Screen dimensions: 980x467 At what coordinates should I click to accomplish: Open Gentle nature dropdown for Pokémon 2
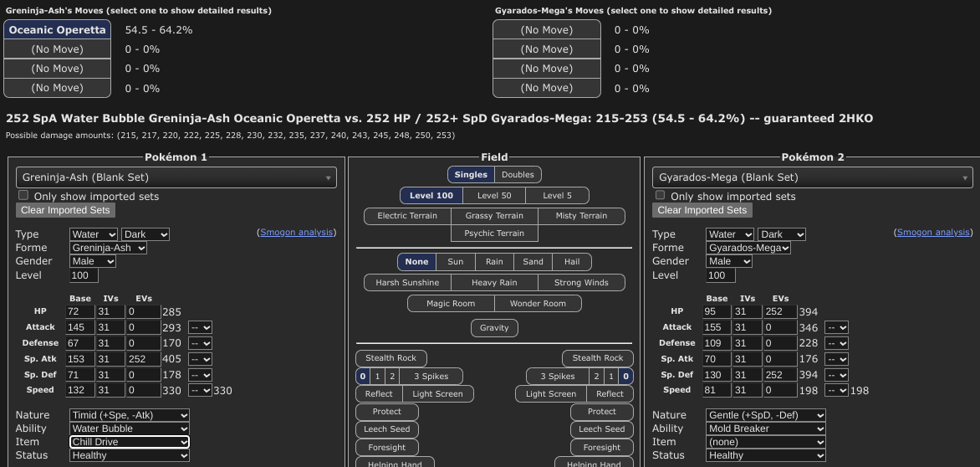point(766,415)
